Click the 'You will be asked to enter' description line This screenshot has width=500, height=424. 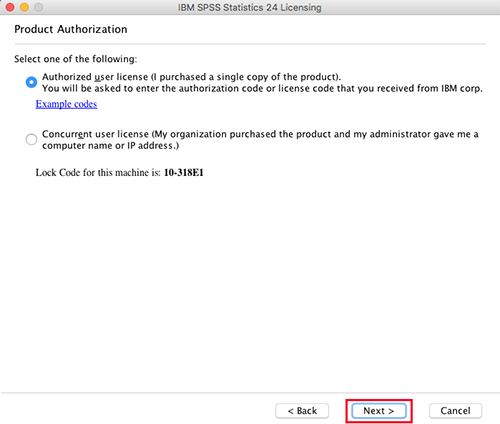point(262,89)
